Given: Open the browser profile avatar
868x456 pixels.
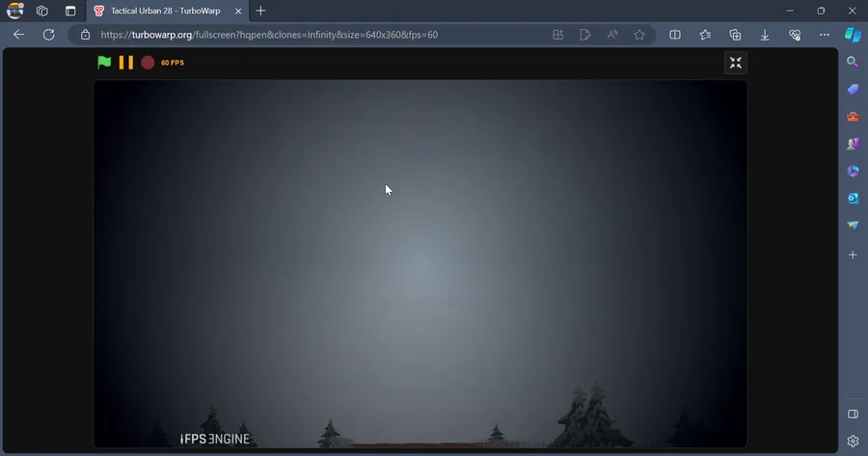Looking at the screenshot, I should coord(14,11).
